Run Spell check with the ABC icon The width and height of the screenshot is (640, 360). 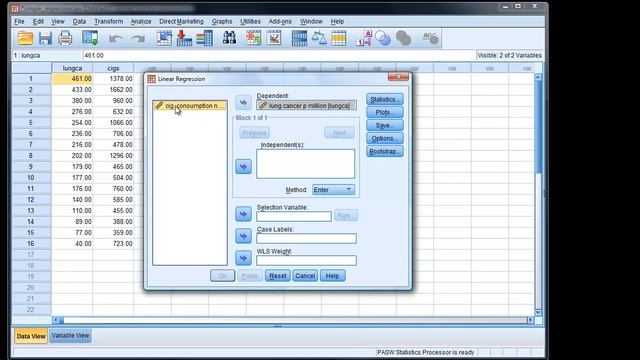pos(430,38)
